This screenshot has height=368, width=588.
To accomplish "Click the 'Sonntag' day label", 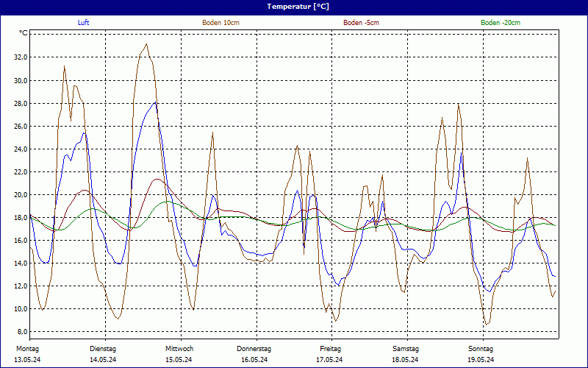I will tap(481, 349).
